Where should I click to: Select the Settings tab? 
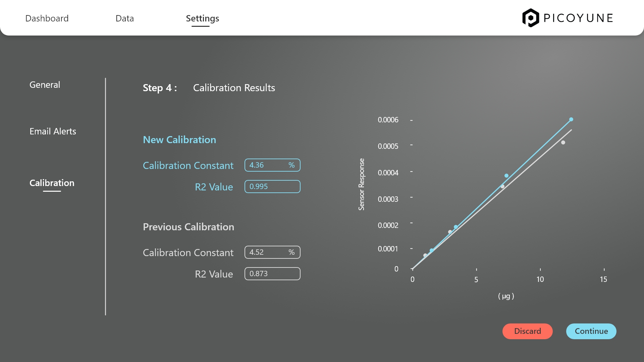point(202,18)
